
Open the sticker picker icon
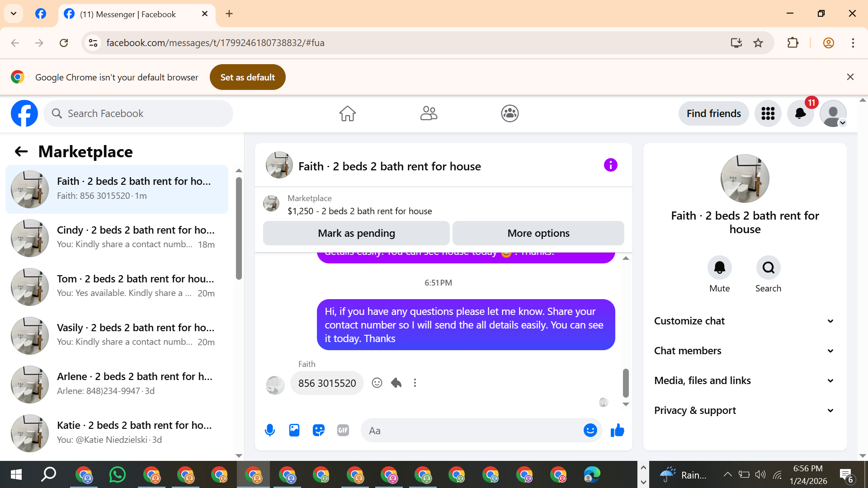319,430
